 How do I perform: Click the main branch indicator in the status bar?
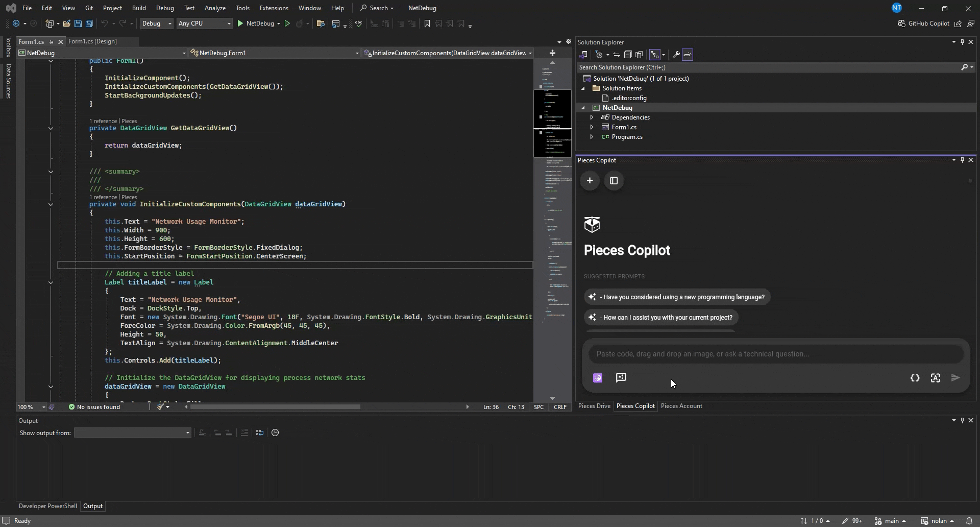[x=890, y=521]
